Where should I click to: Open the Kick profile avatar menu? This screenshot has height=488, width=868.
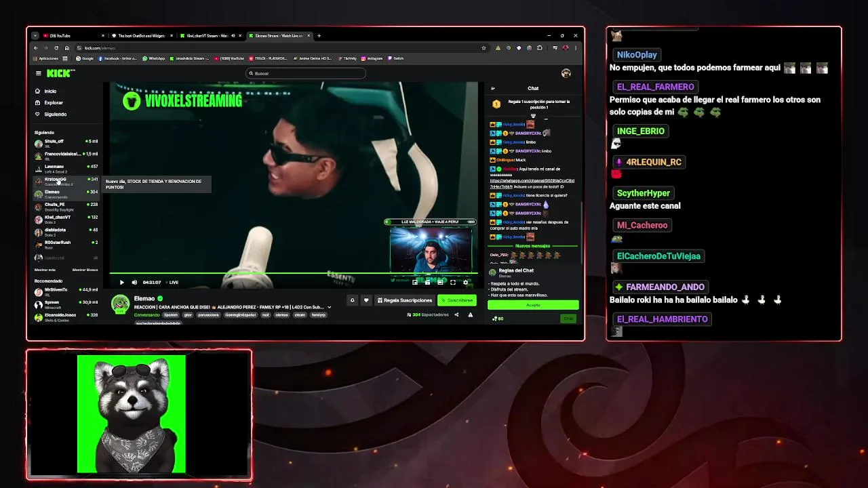[x=566, y=73]
